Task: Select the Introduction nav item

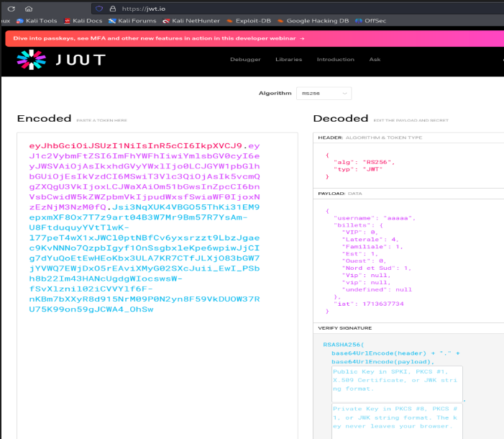Action: [x=335, y=60]
